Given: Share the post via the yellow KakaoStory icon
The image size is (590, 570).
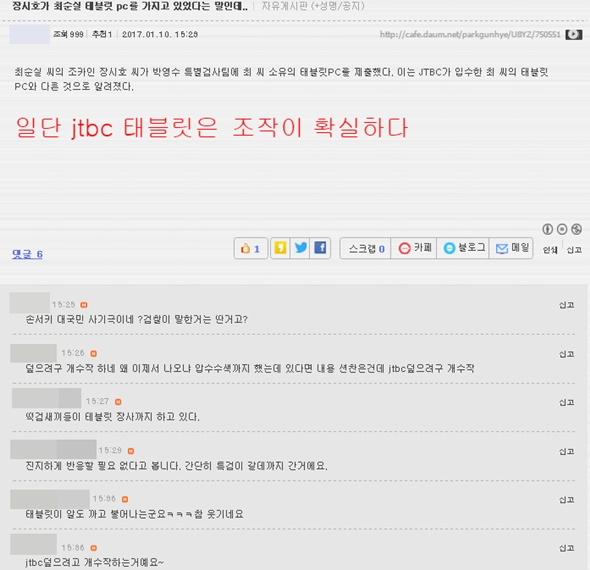Looking at the screenshot, I should tap(280, 248).
